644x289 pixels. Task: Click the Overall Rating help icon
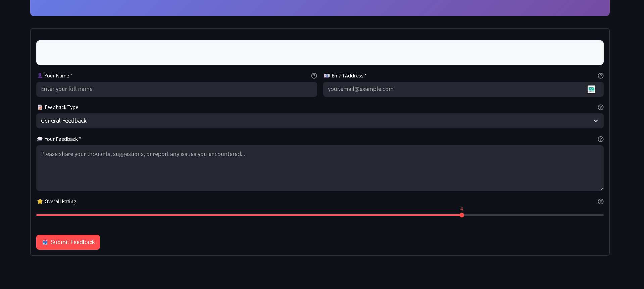601,201
